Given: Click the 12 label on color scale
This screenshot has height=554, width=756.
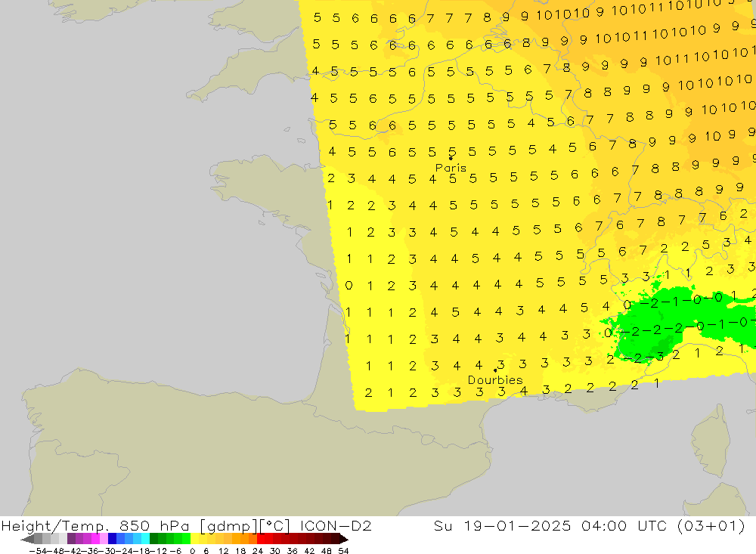Looking at the screenshot, I should (223, 551).
